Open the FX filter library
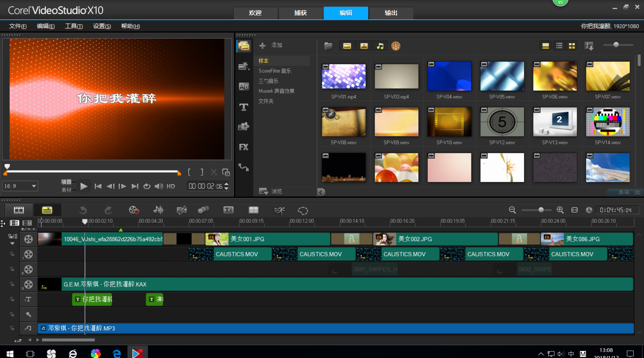 tap(244, 147)
